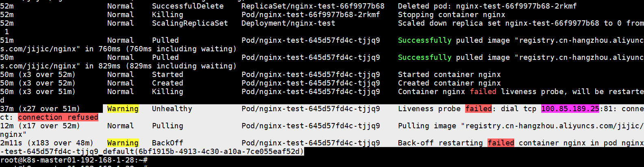Click the "Started container nginx" message
This screenshot has width=644, height=167.
tap(449, 75)
